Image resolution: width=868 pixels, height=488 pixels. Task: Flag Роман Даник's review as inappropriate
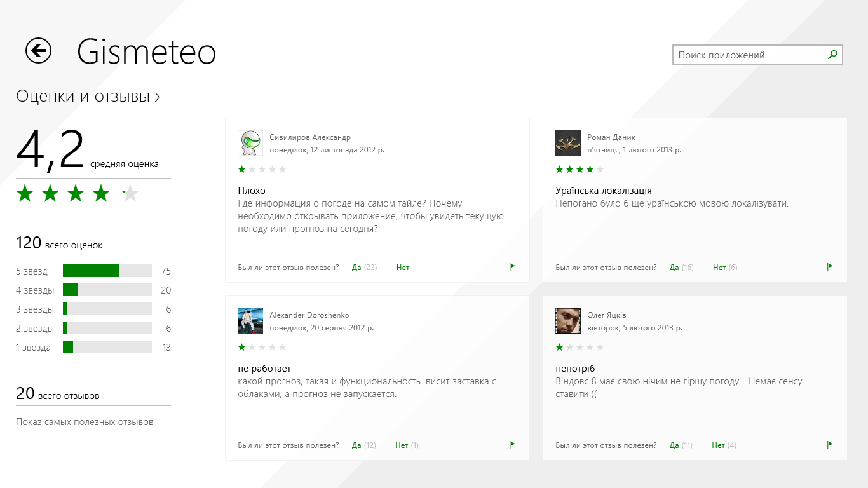(x=830, y=267)
